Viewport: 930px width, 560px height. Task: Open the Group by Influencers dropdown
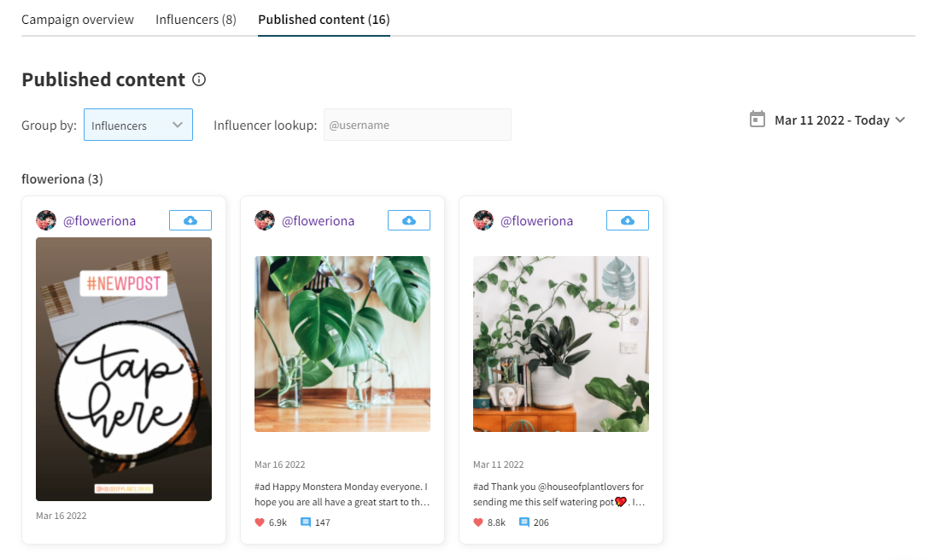tap(137, 125)
